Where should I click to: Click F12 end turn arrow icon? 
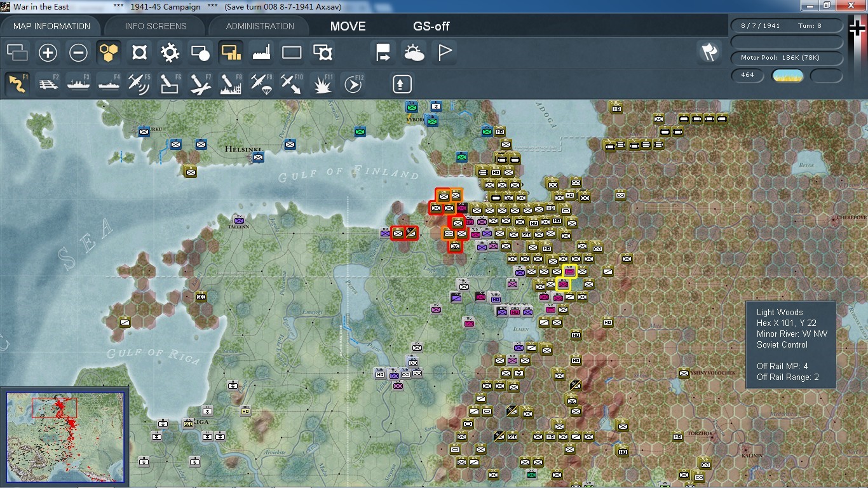pyautogui.click(x=353, y=83)
